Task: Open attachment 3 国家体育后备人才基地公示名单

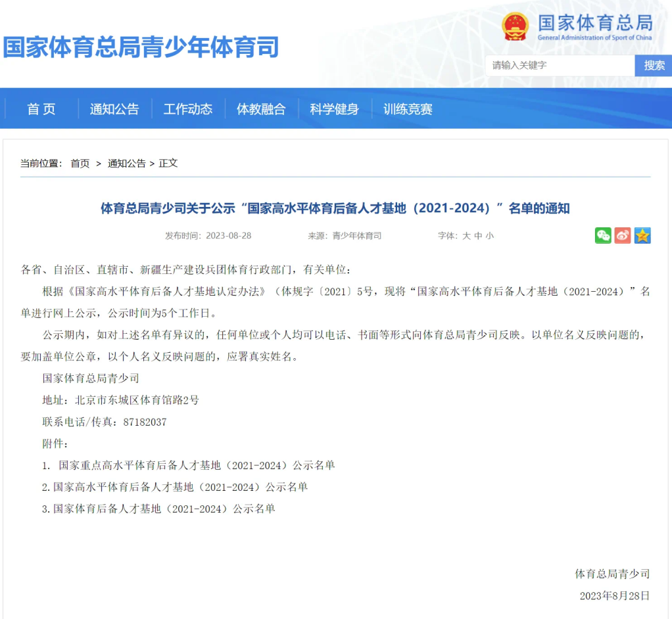Action: (x=158, y=509)
